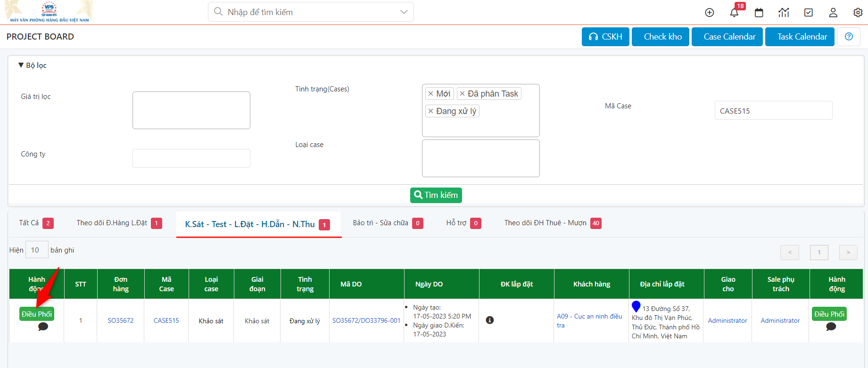The image size is (868, 368).
Task: Click the Công ty input field
Action: [191, 158]
